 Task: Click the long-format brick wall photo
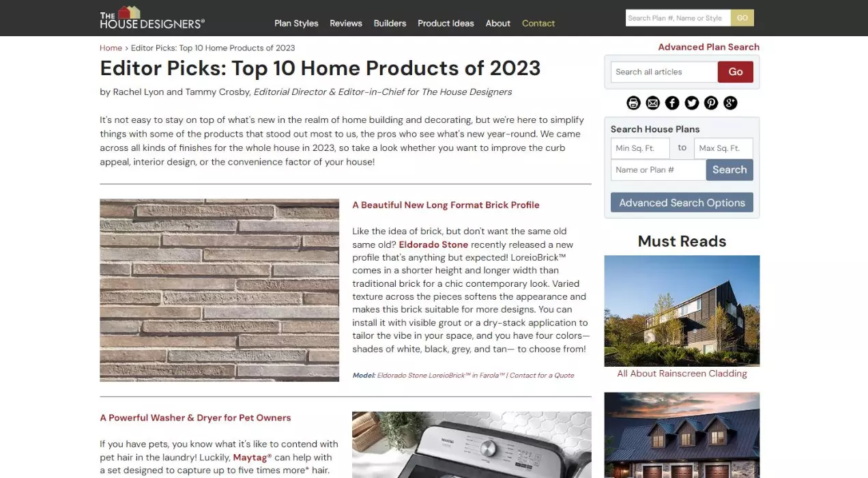(x=219, y=290)
